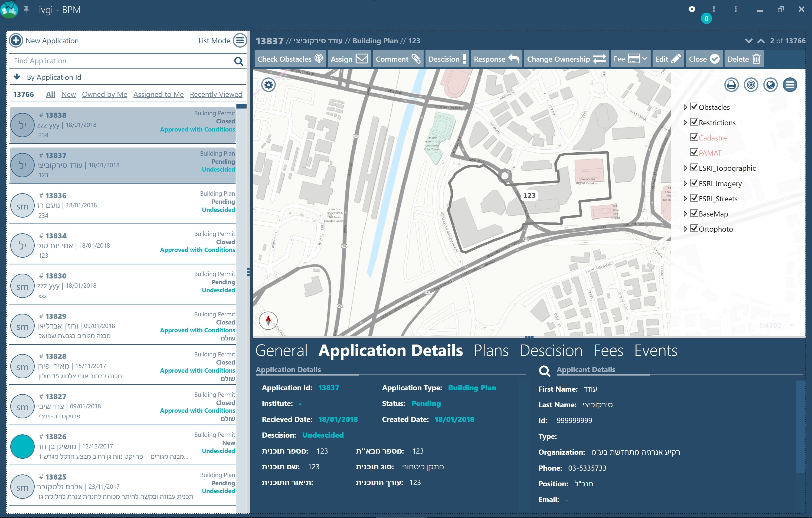Expand the Ortophoto layer node
The width and height of the screenshot is (812, 518).
[x=685, y=229]
